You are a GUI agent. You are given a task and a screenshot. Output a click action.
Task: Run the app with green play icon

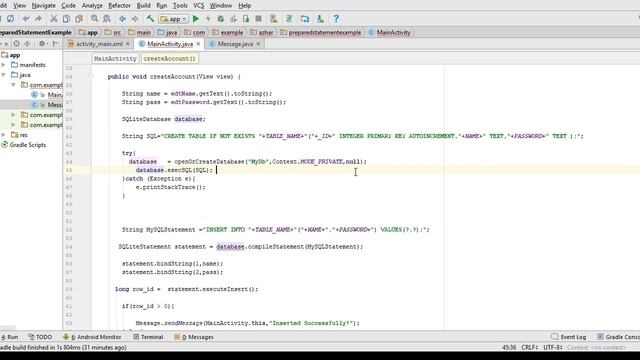coord(196,19)
